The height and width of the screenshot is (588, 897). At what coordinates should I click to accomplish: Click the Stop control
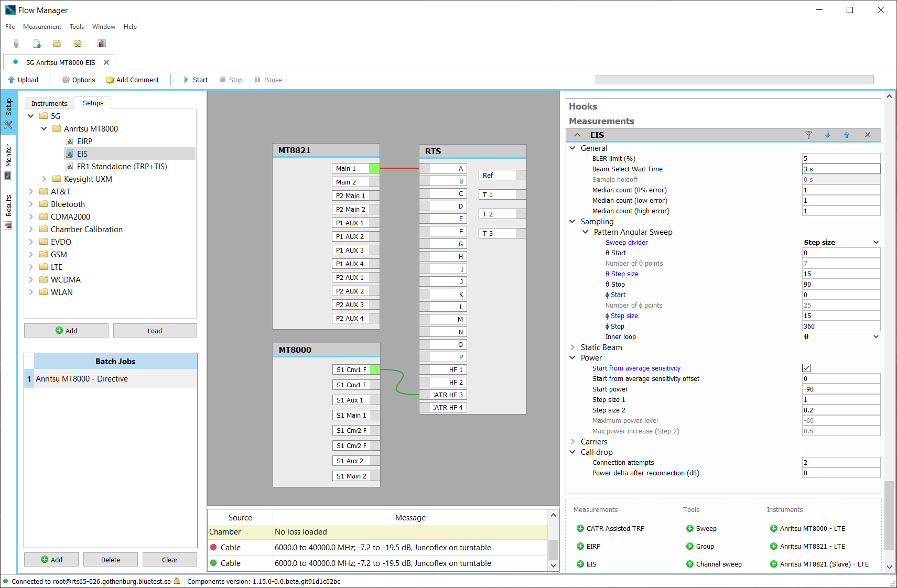coord(231,80)
